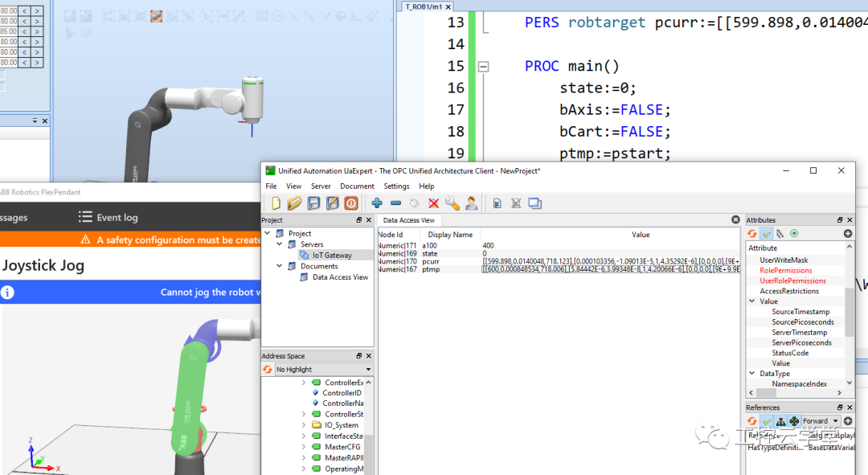Open the No Highlight dropdown in Address Space
Viewport: 868px width, 475px height.
coord(323,369)
